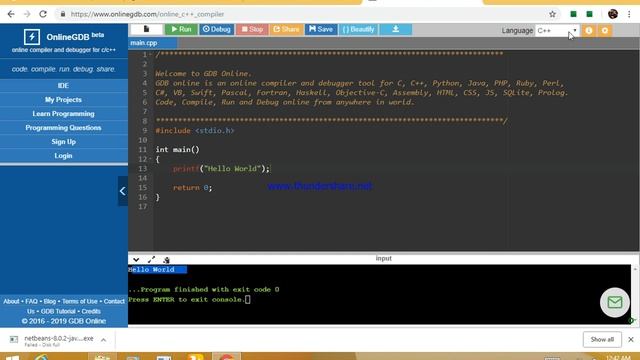Click Login in sidebar
Image resolution: width=640 pixels, height=360 pixels.
[63, 156]
